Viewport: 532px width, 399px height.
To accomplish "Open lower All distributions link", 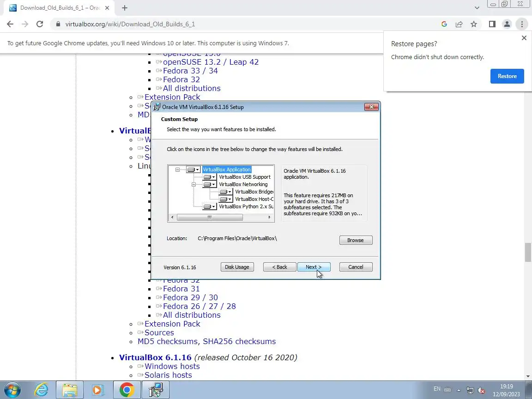I will 192,315.
